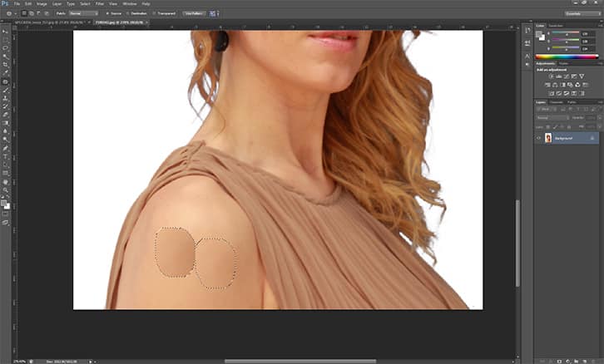604x364 pixels.
Task: Enable the Transparent checkbox
Action: (x=155, y=13)
